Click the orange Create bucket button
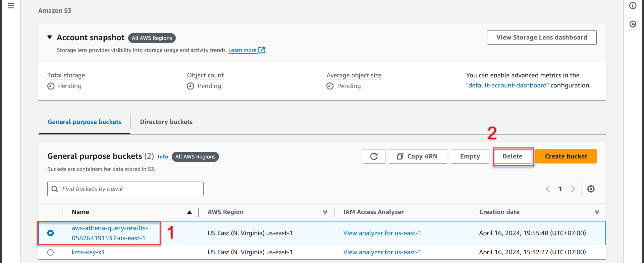 (566, 156)
